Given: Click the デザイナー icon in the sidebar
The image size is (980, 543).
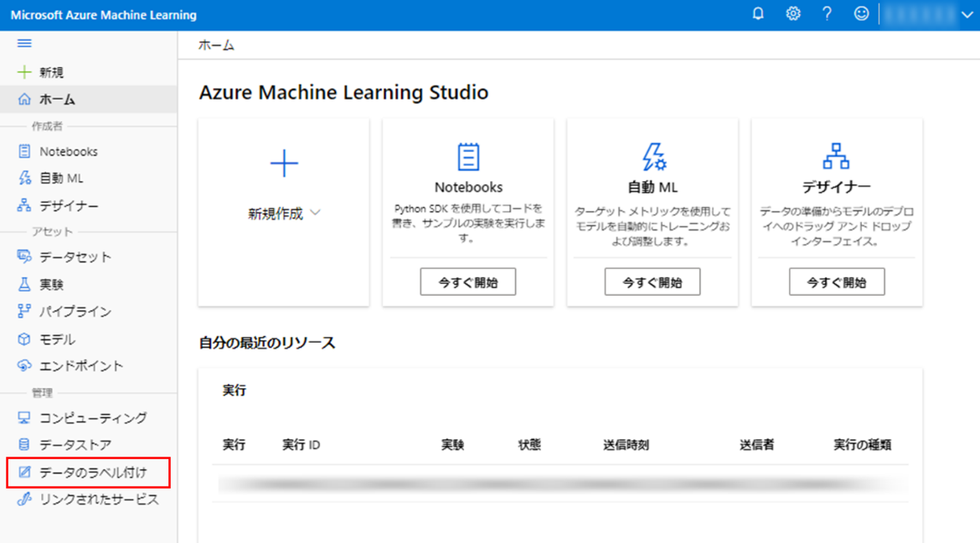Looking at the screenshot, I should (x=24, y=205).
